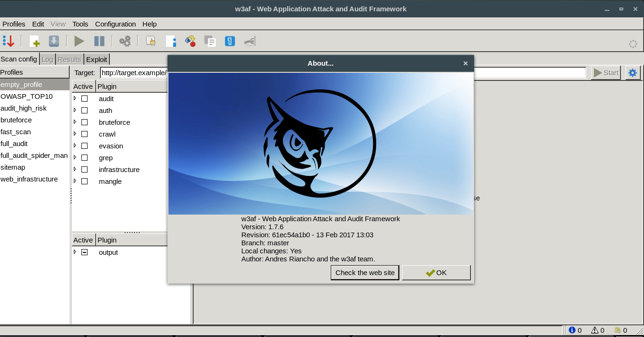Image resolution: width=644 pixels, height=337 pixels.
Task: Click the Check the web site button
Action: [x=365, y=273]
